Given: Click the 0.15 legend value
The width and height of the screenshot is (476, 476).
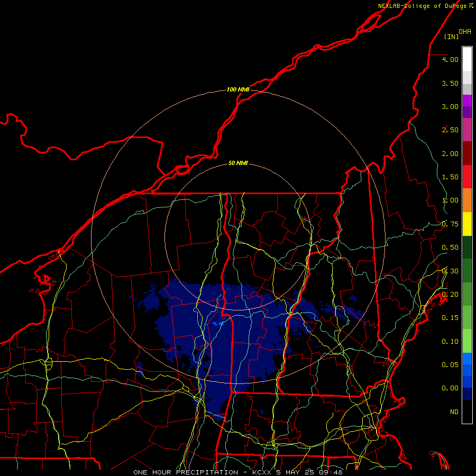Looking at the screenshot, I should tap(450, 318).
